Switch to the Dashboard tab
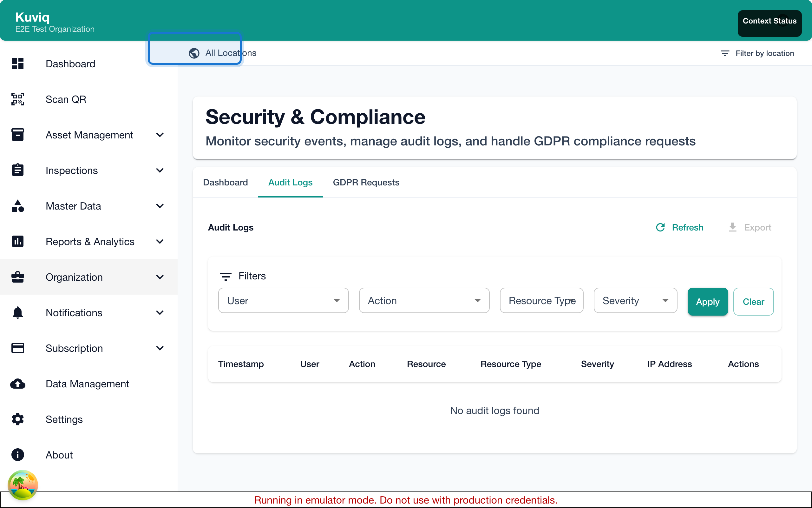Viewport: 812px width, 508px height. [x=226, y=183]
